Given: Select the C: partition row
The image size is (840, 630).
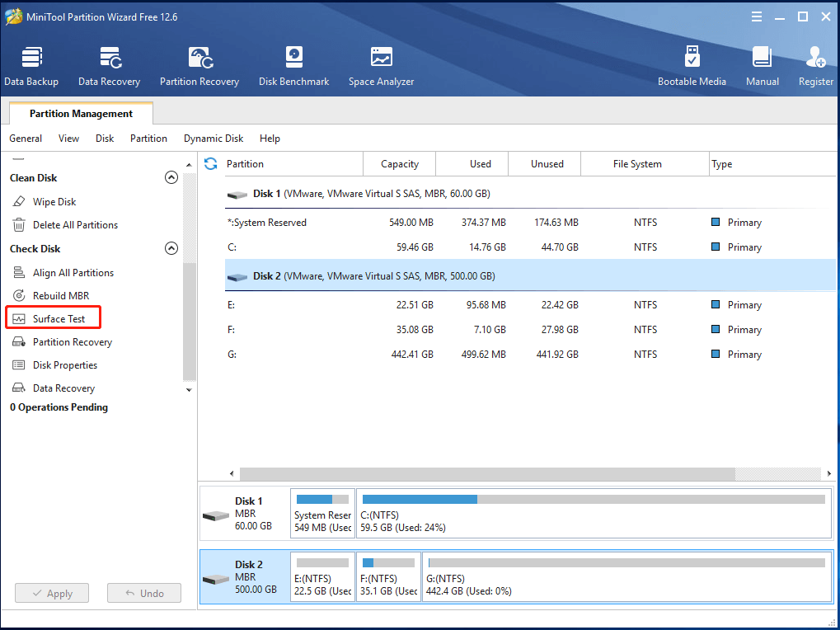Looking at the screenshot, I should coord(530,247).
